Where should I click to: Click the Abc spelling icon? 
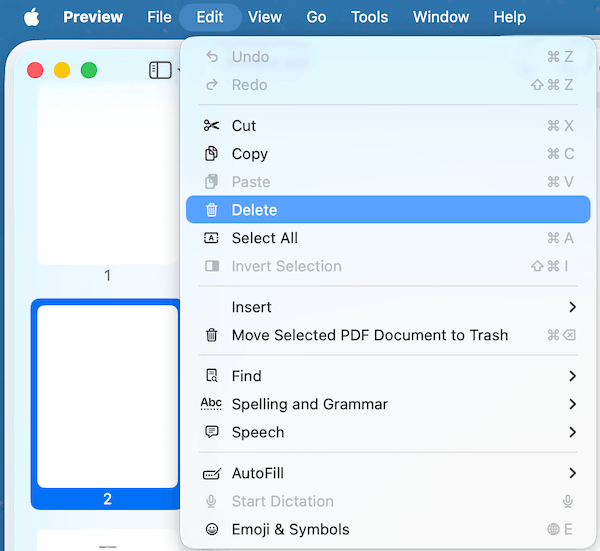pos(211,404)
